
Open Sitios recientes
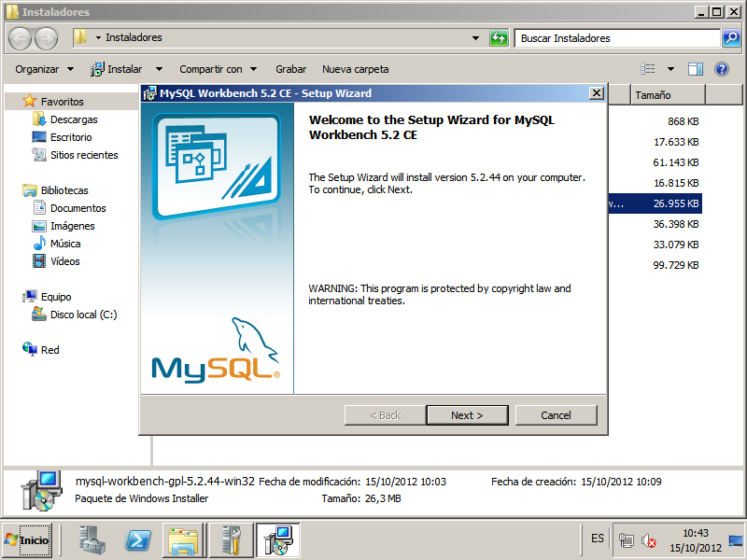pos(84,155)
